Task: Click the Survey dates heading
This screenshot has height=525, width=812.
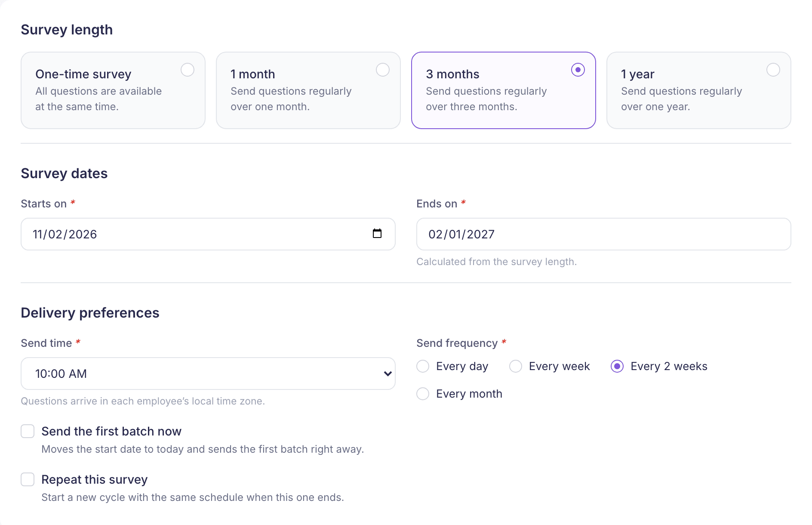Action: (x=64, y=173)
